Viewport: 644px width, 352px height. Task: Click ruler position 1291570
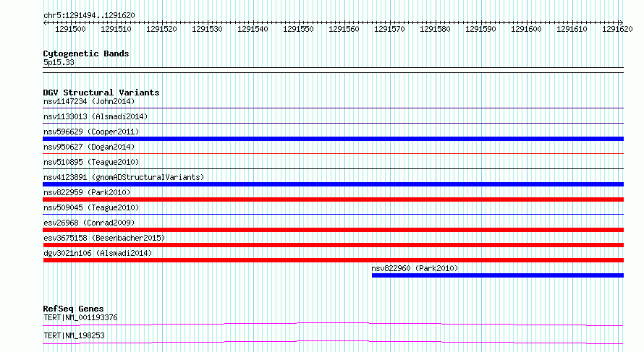coord(390,29)
